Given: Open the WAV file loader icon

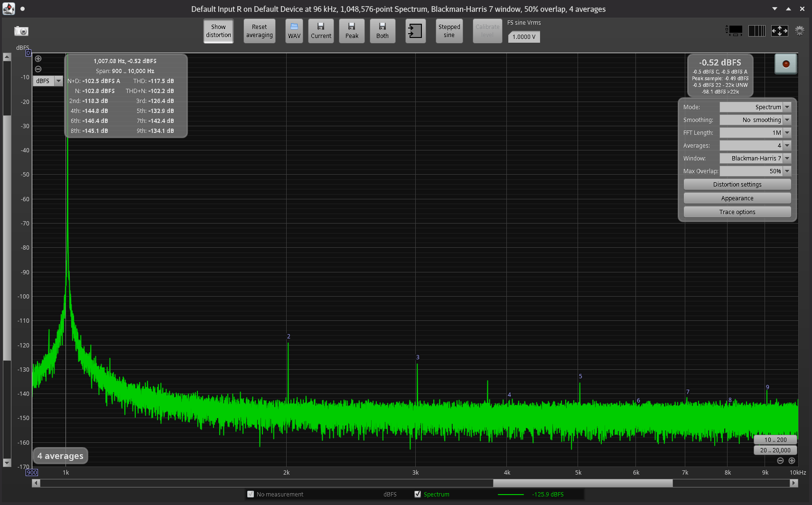Looking at the screenshot, I should 294,31.
